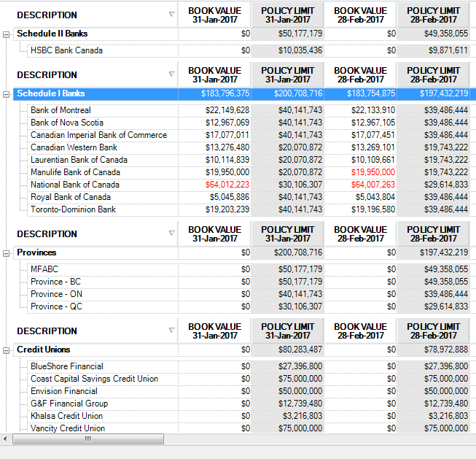The image size is (476, 459).
Task: Select the HSBC Bank Canada row
Action: click(x=66, y=50)
